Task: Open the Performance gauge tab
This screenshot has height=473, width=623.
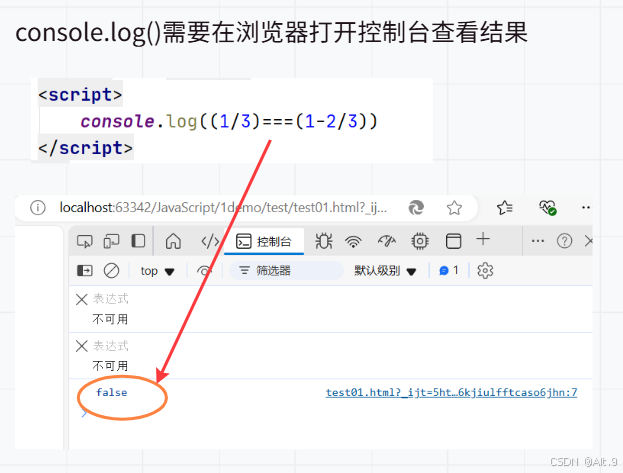Action: [x=387, y=241]
